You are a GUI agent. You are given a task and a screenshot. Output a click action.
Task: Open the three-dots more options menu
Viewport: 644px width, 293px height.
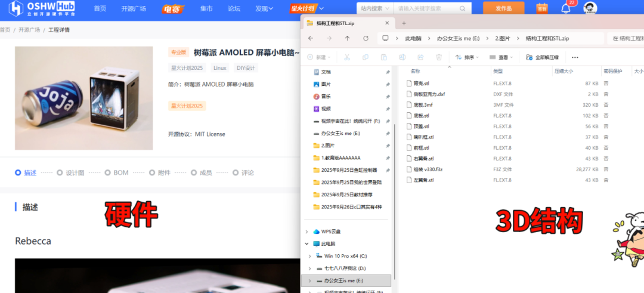575,57
